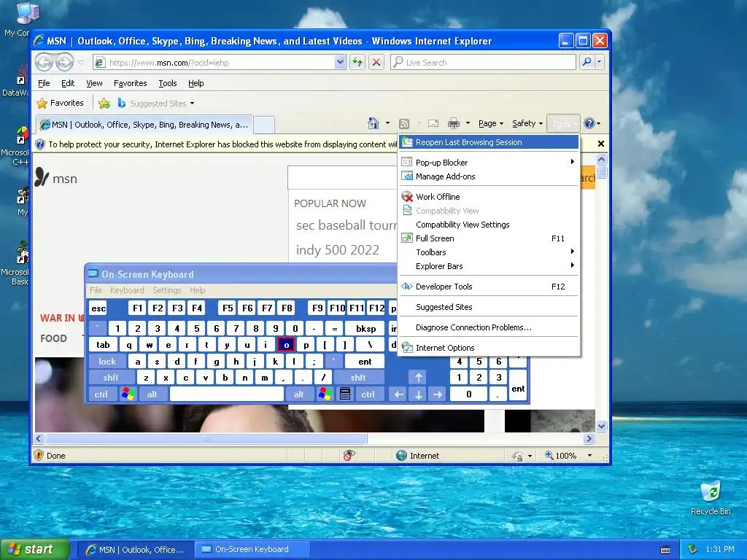Click the Read Mail envelope icon
Viewport: 747px width, 560px height.
[433, 124]
